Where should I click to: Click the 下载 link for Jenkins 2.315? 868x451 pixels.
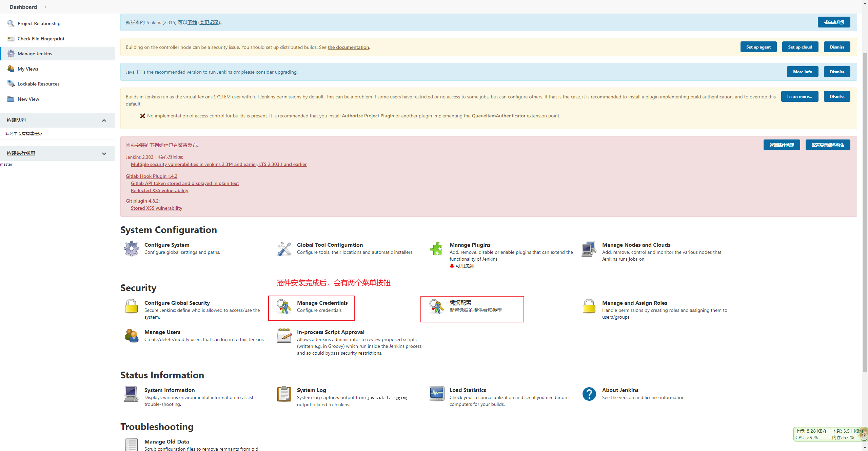click(x=192, y=22)
